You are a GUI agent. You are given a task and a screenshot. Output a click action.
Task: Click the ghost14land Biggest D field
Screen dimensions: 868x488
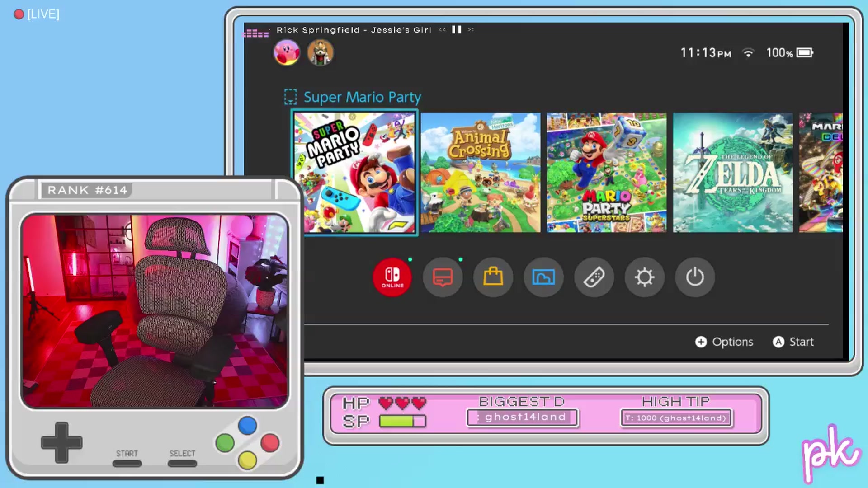[x=522, y=417]
